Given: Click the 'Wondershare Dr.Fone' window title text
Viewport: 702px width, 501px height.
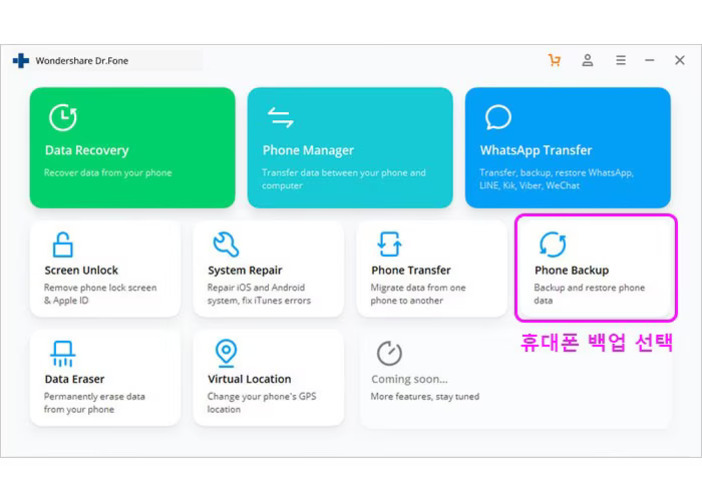Looking at the screenshot, I should (82, 61).
